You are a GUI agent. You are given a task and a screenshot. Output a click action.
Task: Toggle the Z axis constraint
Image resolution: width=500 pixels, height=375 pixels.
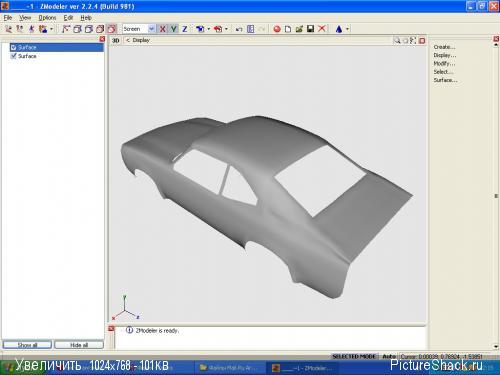(185, 29)
